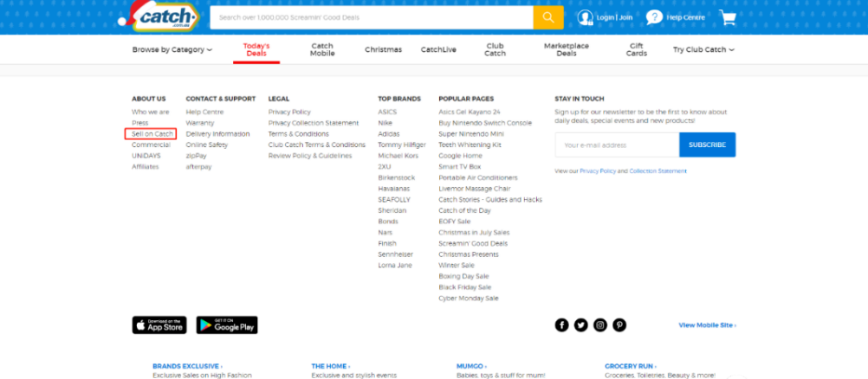Image resolution: width=868 pixels, height=379 pixels.
Task: Click the orange search magnifier button
Action: point(547,17)
